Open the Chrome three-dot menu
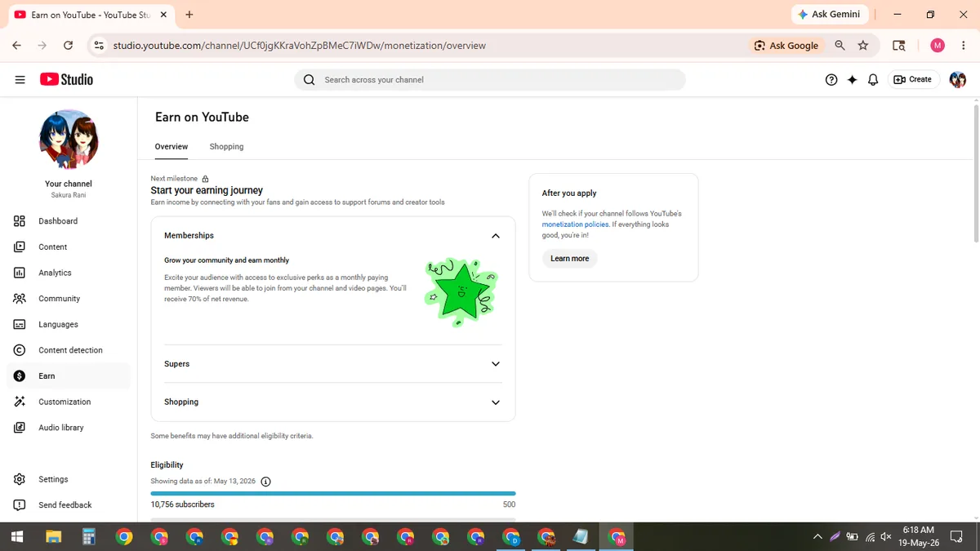The height and width of the screenshot is (551, 980). coord(963,46)
